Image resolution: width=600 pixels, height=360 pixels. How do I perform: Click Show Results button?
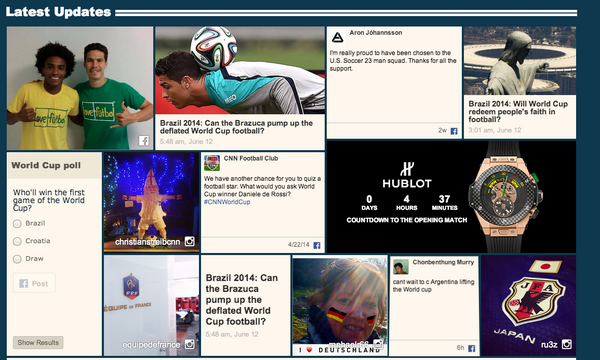pos(38,342)
